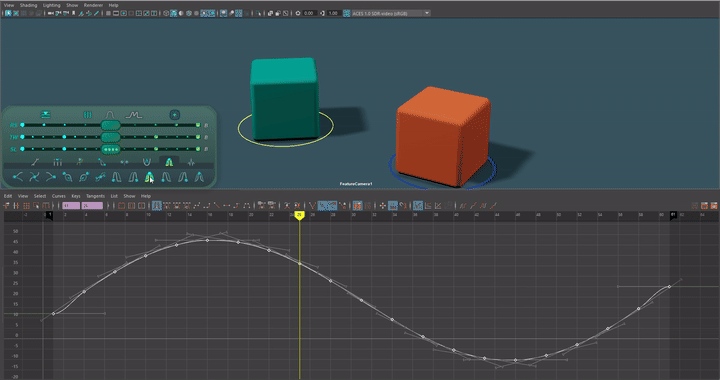The image size is (720, 380).
Task: Select Stepped tangents in the Graph Editor toolbar
Action: click(237, 206)
